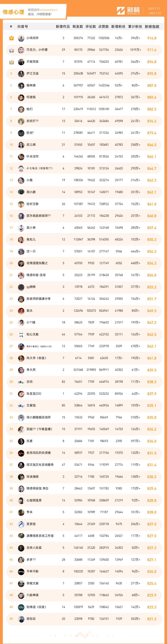Select the 情感心理 category title
This screenshot has width=167, height=644.
[x=13, y=12]
